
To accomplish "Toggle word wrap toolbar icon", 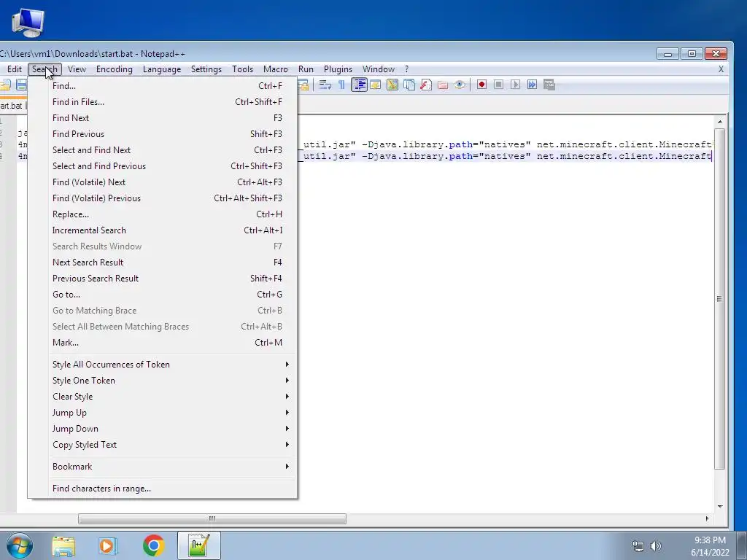I will tap(325, 85).
